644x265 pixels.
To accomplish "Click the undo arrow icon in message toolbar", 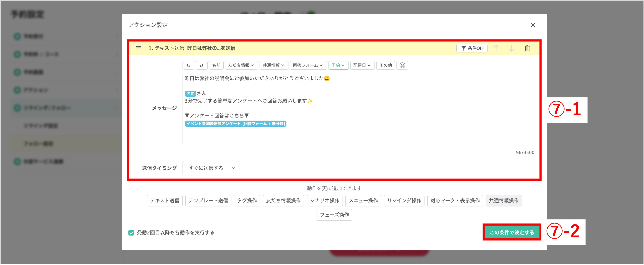I will click(x=189, y=65).
